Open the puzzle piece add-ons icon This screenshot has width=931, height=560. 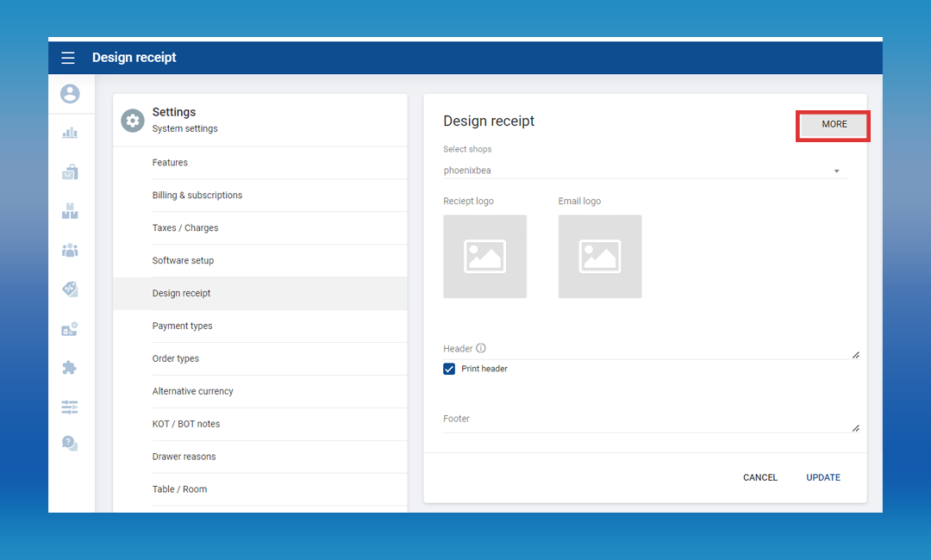tap(70, 368)
